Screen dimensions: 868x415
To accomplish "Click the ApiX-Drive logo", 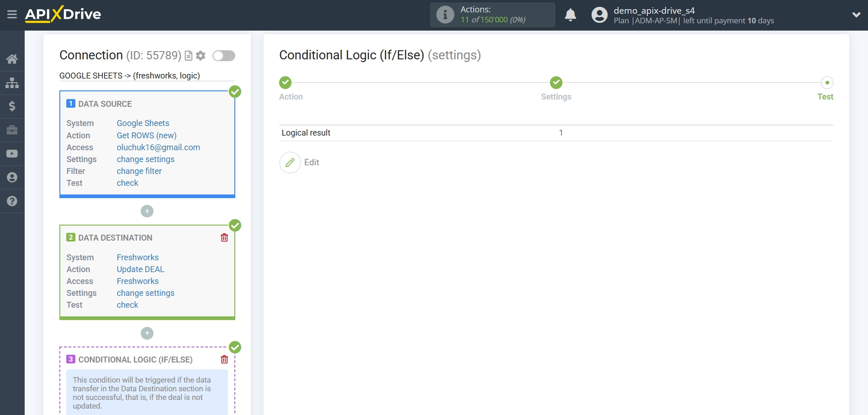I will pos(63,14).
